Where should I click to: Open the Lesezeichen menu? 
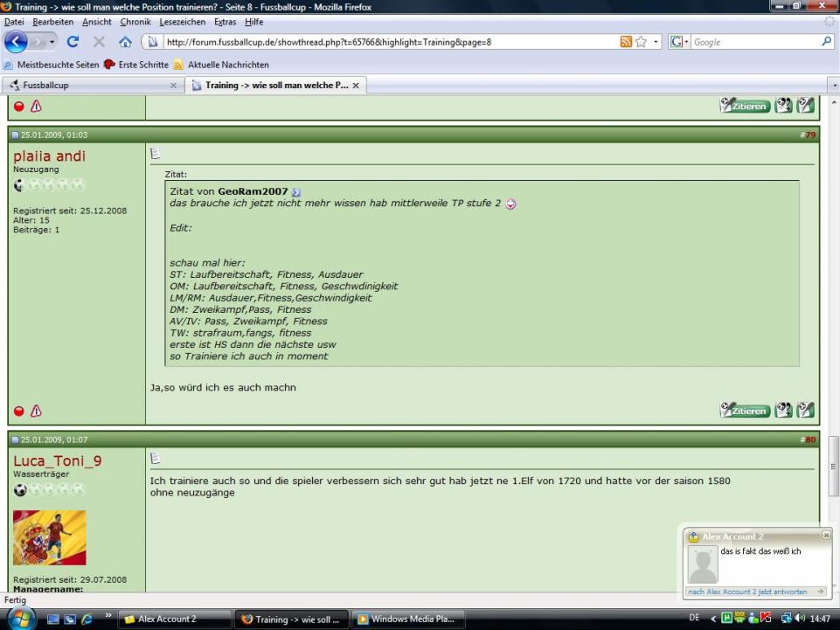(x=182, y=22)
